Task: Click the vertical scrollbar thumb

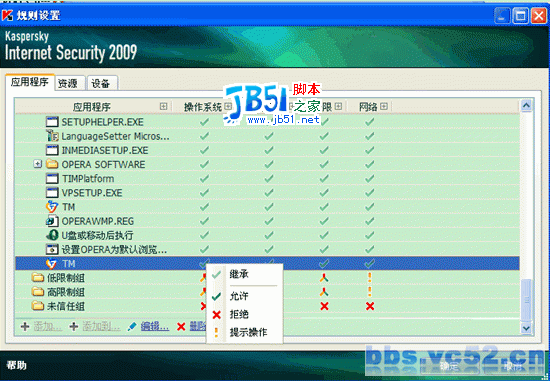Action: point(526,299)
